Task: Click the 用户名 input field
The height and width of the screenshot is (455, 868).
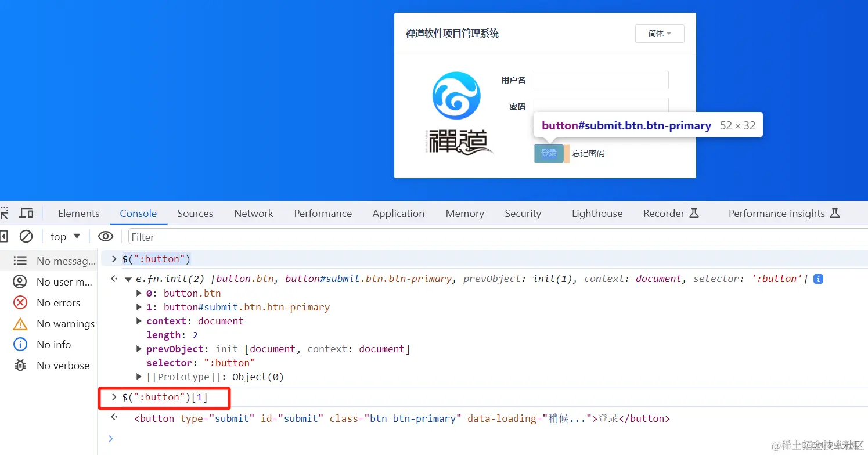Action: click(601, 80)
